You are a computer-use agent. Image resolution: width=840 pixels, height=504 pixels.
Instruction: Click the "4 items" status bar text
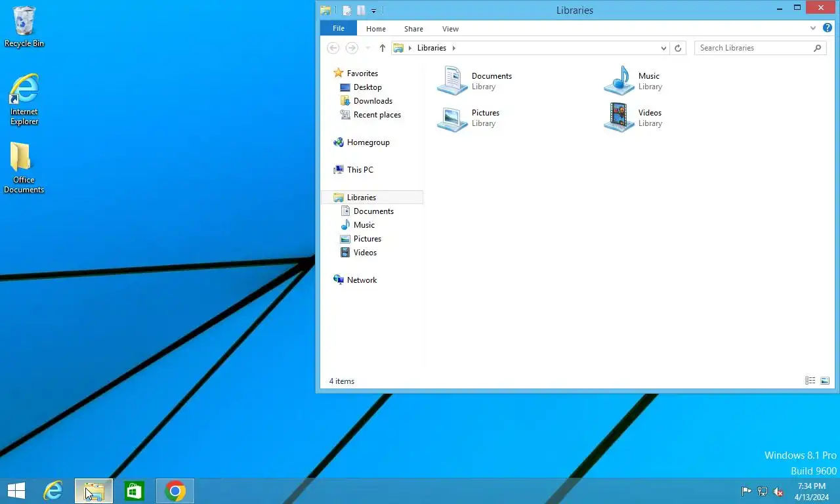pos(342,381)
